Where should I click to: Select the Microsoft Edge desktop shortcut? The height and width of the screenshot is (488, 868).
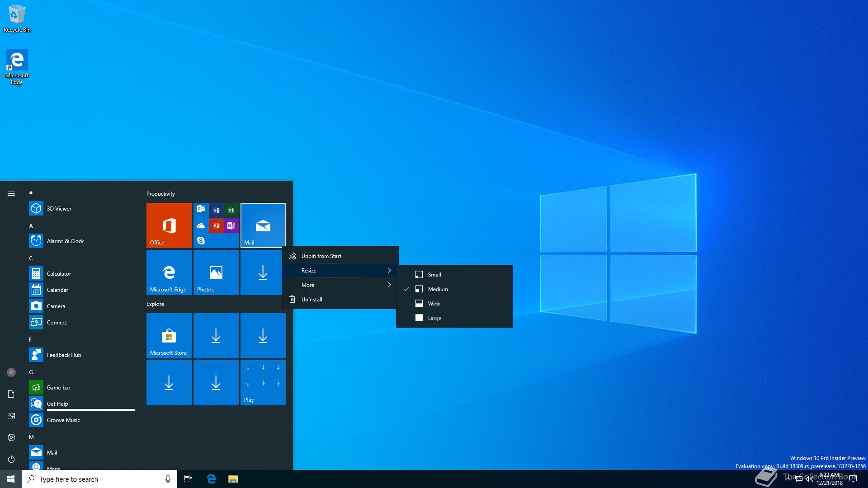(17, 67)
